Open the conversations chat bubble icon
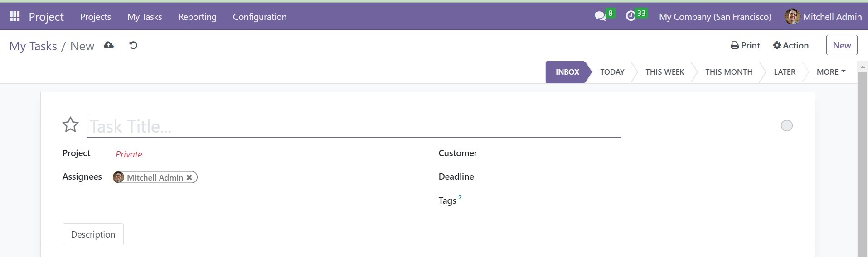Screen dimensions: 868x257 [x=600, y=16]
